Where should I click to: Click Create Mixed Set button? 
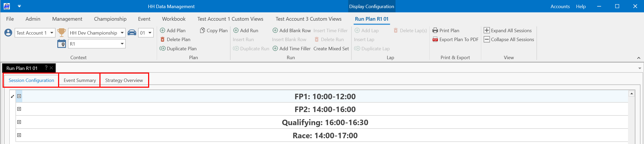[x=331, y=48]
